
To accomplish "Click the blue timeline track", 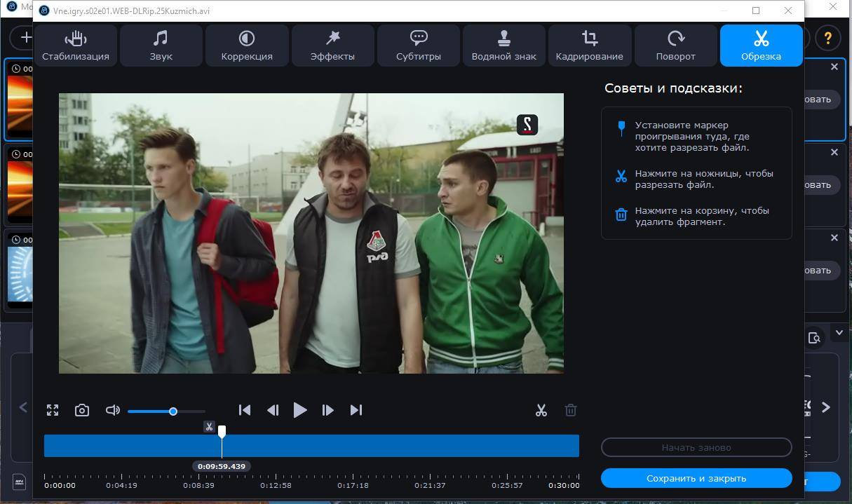I will [311, 446].
